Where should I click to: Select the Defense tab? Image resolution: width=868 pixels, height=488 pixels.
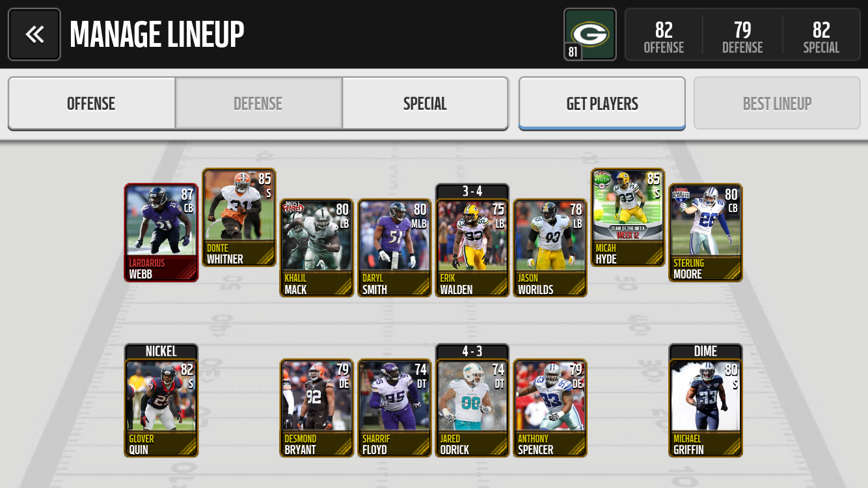[258, 103]
